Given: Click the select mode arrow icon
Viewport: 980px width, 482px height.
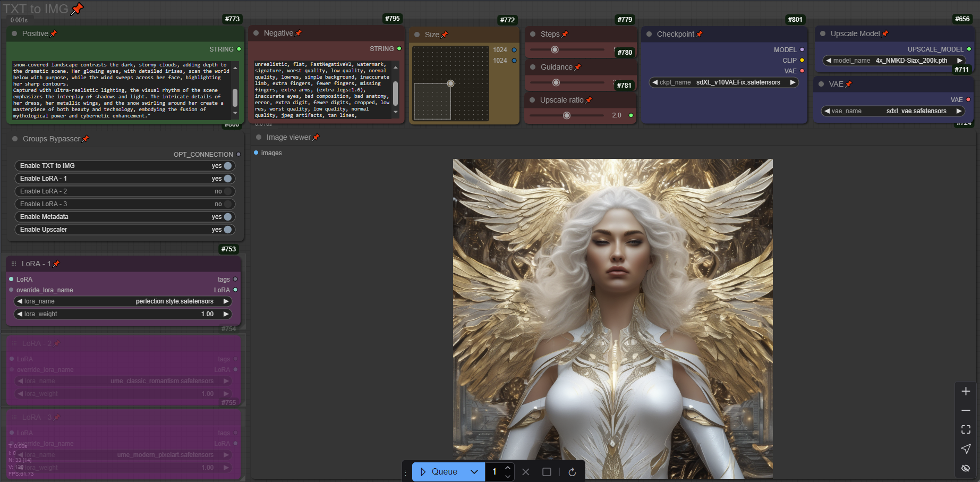Looking at the screenshot, I should (x=966, y=449).
